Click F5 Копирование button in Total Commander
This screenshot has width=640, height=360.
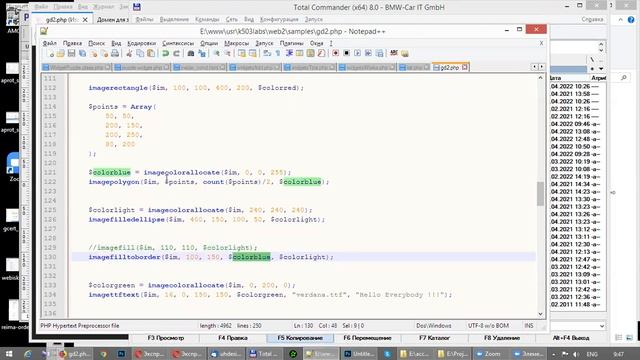[300, 338]
